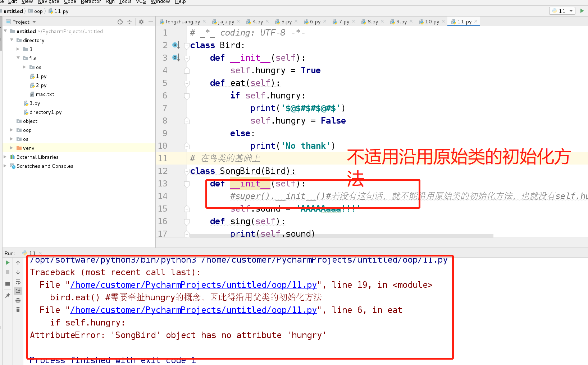
Task: Open traceback link for line 6 in eat
Action: (x=193, y=310)
